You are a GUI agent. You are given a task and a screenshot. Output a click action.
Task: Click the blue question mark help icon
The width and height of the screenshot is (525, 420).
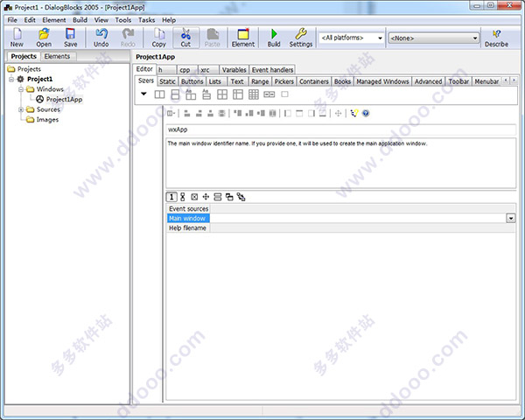coord(366,113)
